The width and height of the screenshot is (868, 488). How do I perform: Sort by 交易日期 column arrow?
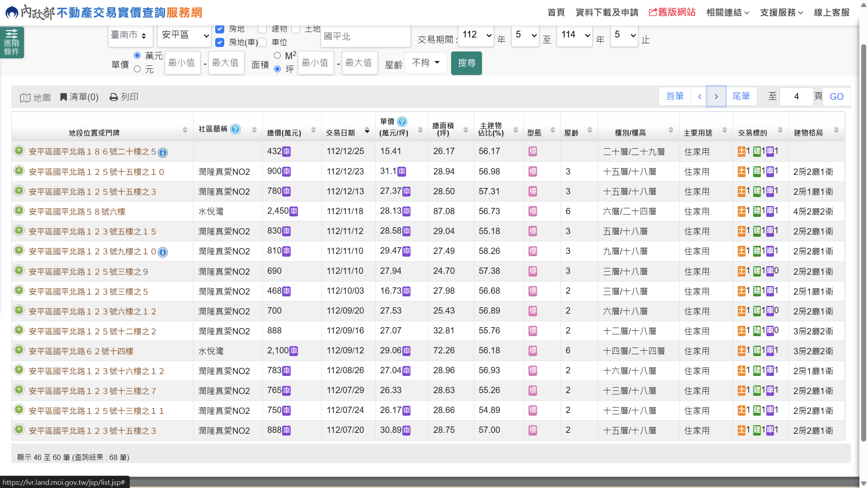coord(367,131)
